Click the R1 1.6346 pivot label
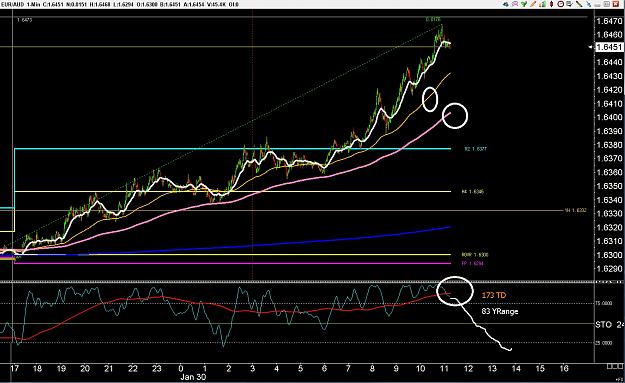 (x=472, y=192)
